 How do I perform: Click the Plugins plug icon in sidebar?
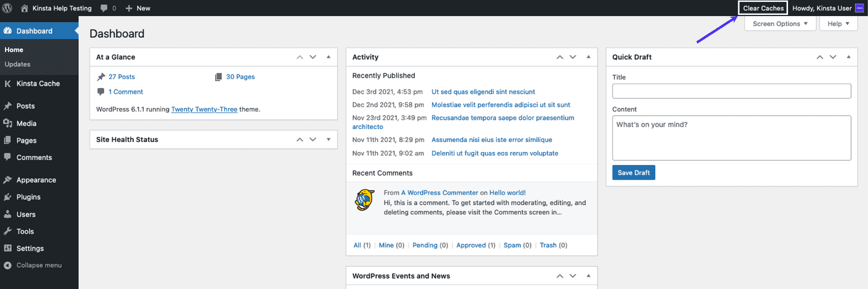click(7, 197)
